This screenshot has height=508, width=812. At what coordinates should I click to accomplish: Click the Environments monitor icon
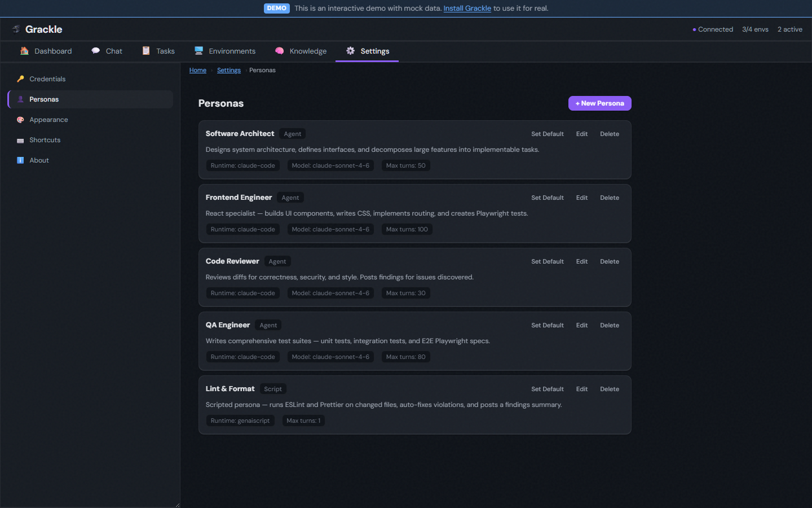click(198, 50)
